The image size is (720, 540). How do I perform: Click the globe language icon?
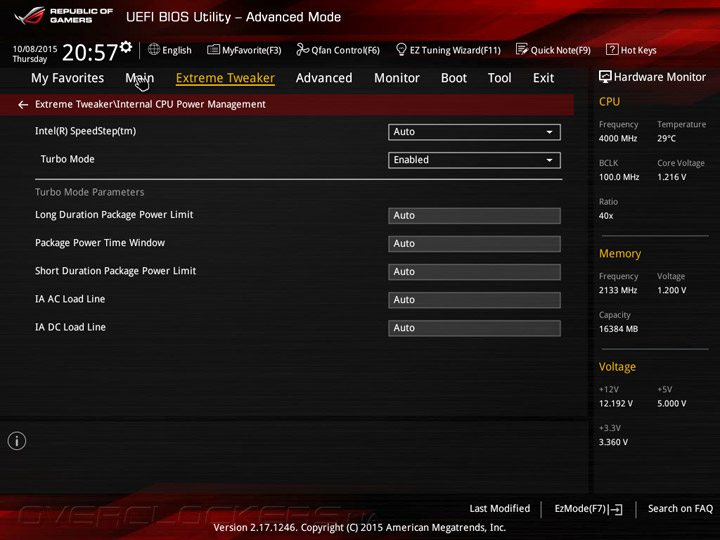click(x=154, y=50)
